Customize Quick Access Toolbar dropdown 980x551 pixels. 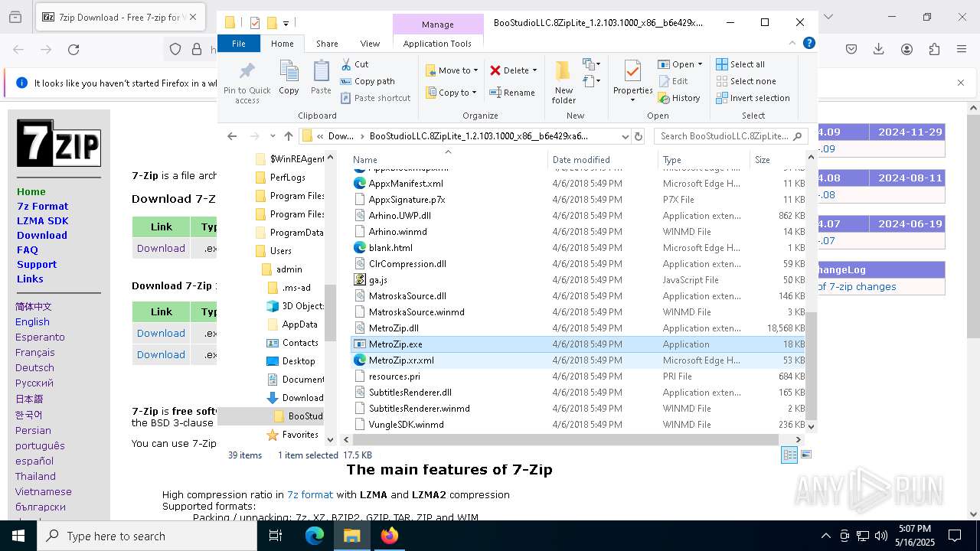click(286, 23)
